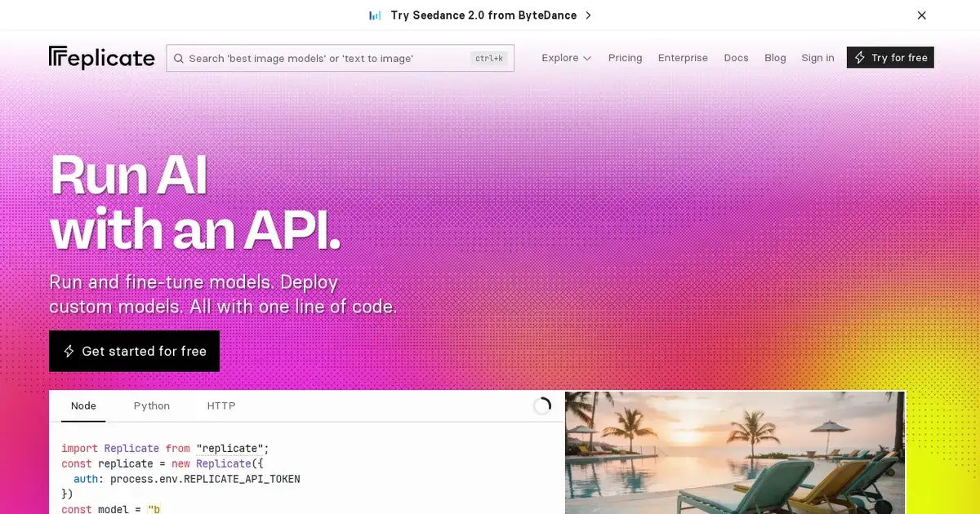
Task: Click the Try for free button
Action: 890,57
